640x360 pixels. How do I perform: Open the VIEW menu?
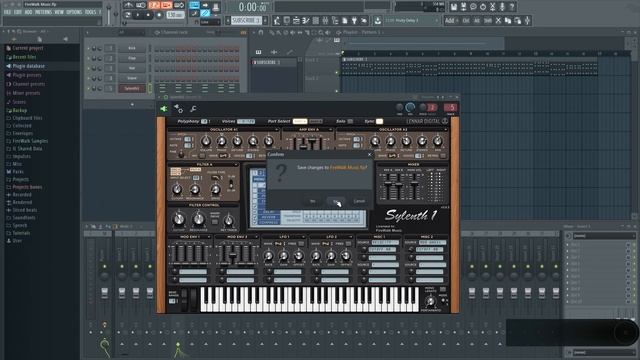point(59,12)
